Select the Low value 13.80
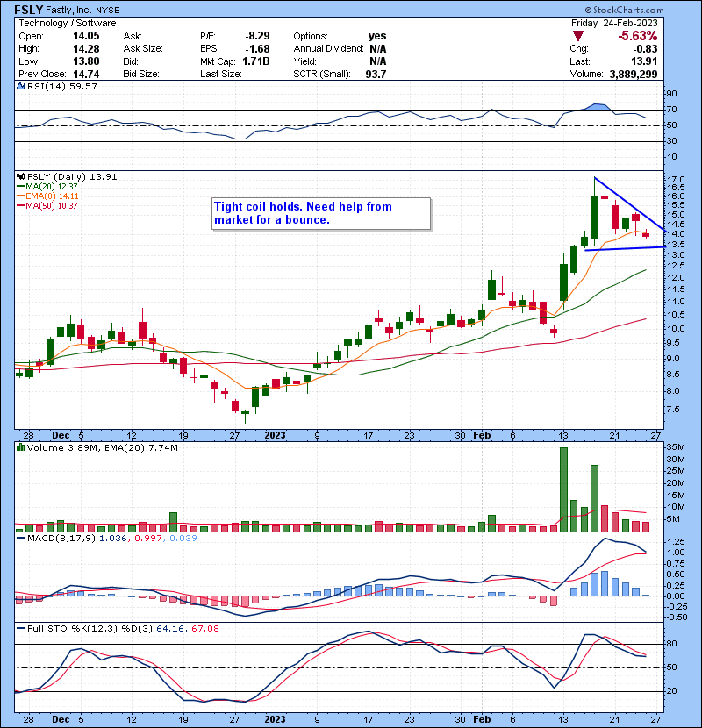Screen dimensions: 702x728 tap(86, 61)
